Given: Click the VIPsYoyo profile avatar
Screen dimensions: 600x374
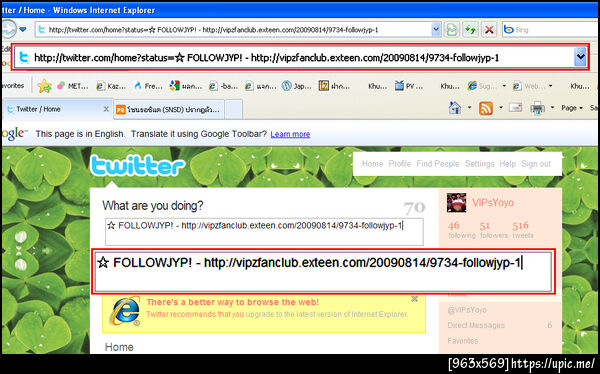Looking at the screenshot, I should click(x=457, y=203).
